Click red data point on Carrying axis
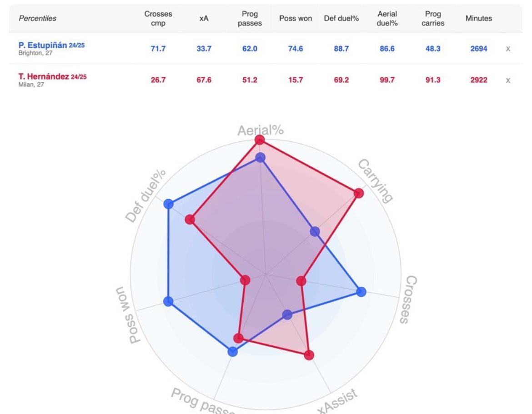 [x=359, y=193]
